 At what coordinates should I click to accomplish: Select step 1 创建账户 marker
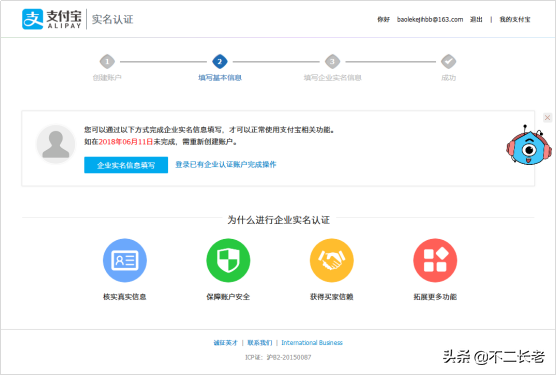tap(107, 62)
